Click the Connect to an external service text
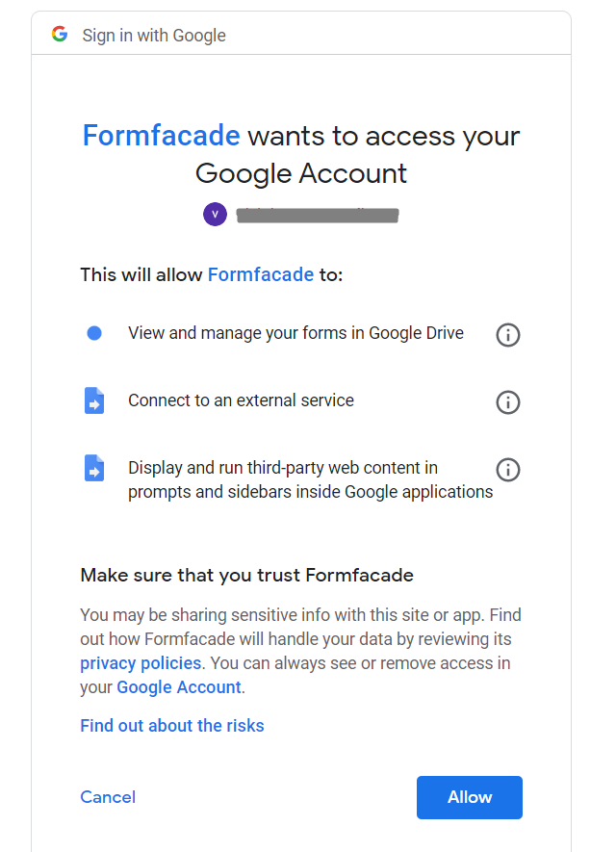This screenshot has height=852, width=616. (243, 400)
